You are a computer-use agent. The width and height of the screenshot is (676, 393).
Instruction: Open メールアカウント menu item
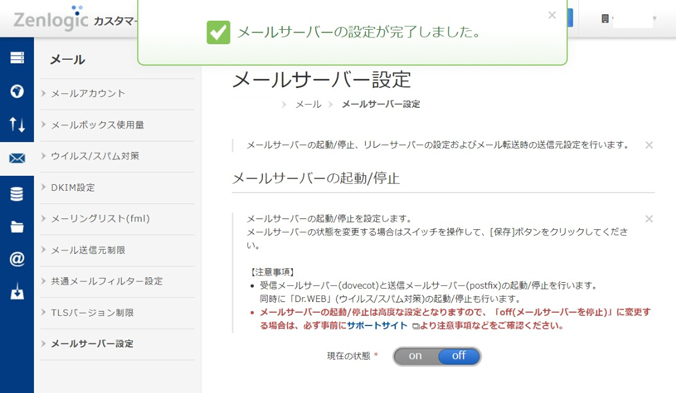tap(88, 94)
